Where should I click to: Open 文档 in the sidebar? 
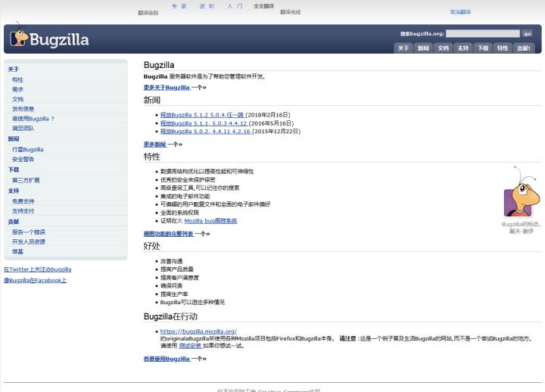(x=17, y=99)
